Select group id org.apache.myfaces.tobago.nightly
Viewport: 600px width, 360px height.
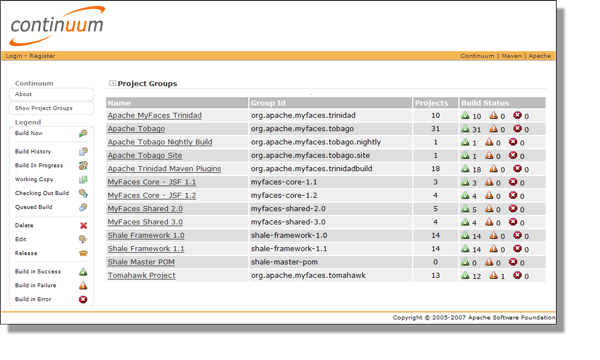point(316,142)
